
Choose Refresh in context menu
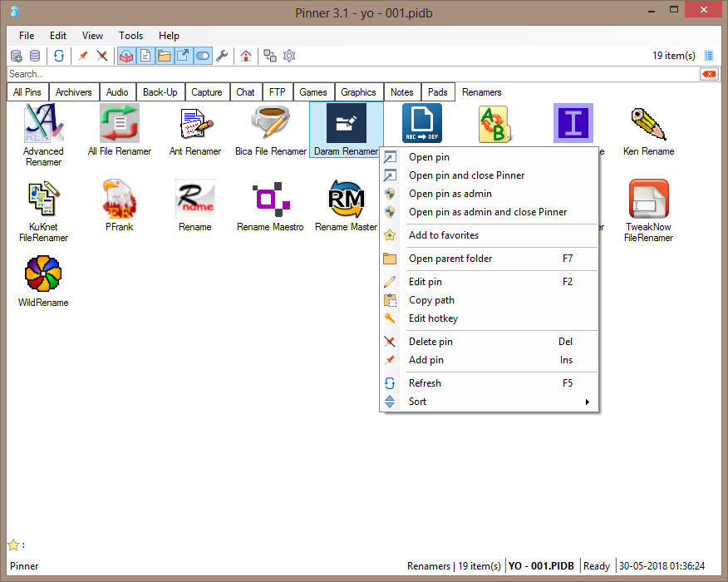(x=489, y=383)
